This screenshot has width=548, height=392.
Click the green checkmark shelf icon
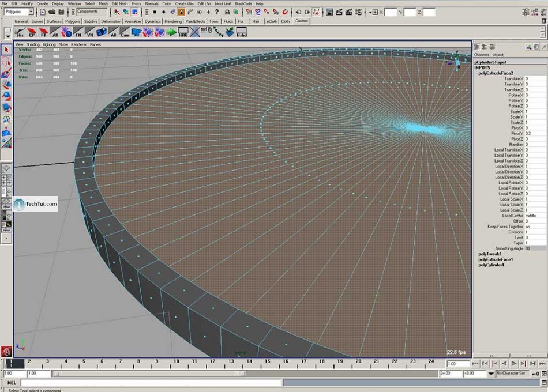[x=230, y=32]
